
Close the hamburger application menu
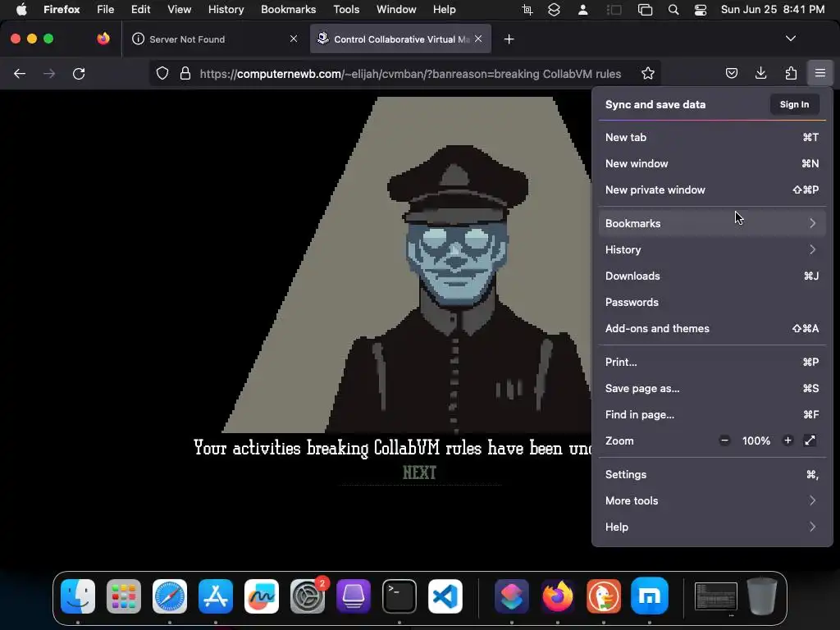coord(820,73)
